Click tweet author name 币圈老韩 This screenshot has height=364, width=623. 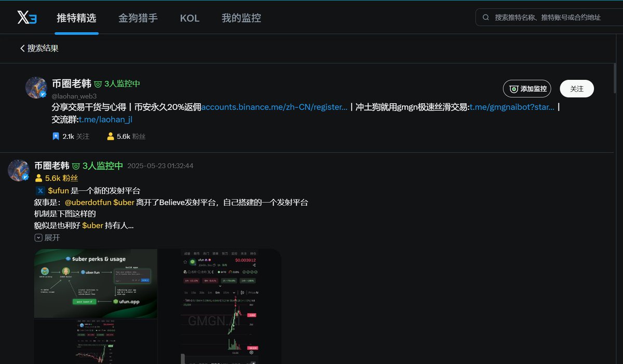(x=51, y=166)
